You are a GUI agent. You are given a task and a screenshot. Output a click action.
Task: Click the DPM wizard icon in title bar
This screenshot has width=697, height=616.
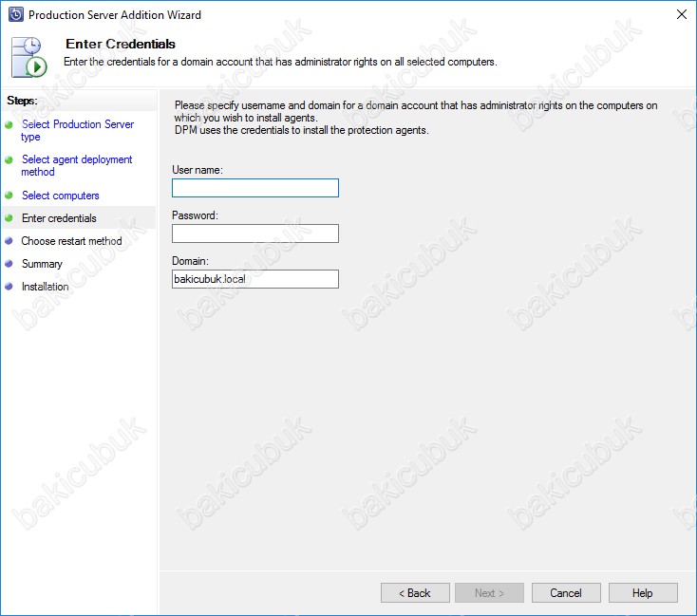coord(16,14)
